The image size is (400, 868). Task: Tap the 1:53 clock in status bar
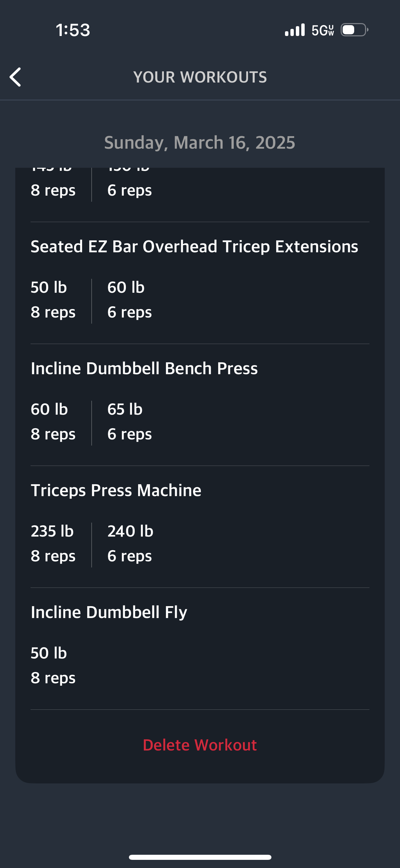(73, 30)
